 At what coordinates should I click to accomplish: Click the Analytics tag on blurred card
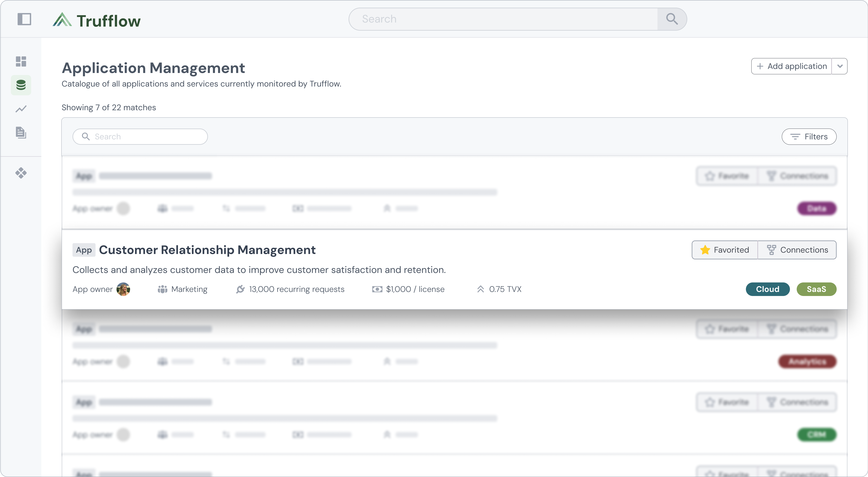tap(807, 362)
